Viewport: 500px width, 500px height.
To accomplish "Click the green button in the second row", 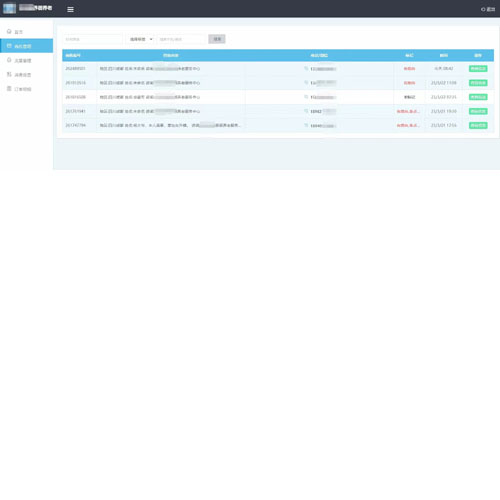I will 478,83.
